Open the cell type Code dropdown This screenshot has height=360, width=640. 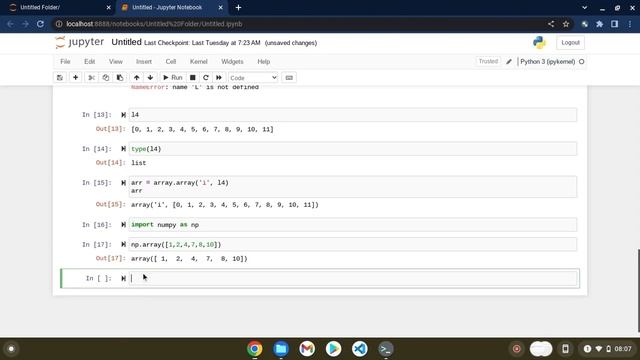click(x=253, y=78)
